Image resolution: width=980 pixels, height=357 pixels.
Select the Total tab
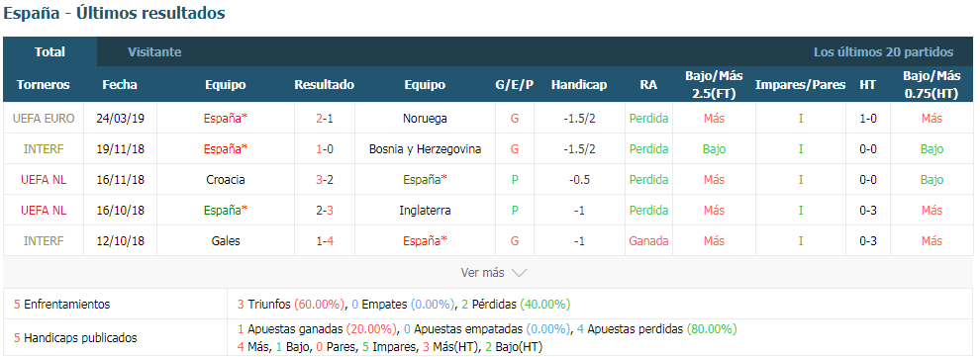pos(50,51)
